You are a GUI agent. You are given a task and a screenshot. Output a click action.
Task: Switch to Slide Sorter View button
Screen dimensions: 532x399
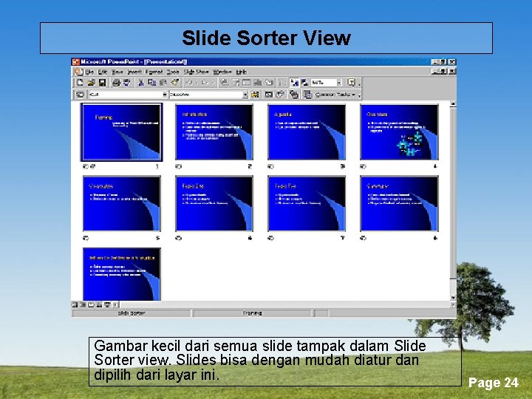coord(99,304)
